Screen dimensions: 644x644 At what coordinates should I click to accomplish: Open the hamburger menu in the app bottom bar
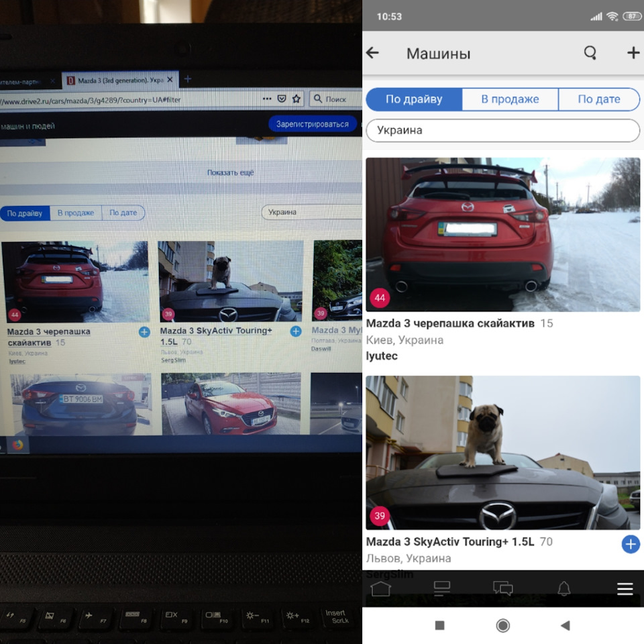click(x=625, y=588)
